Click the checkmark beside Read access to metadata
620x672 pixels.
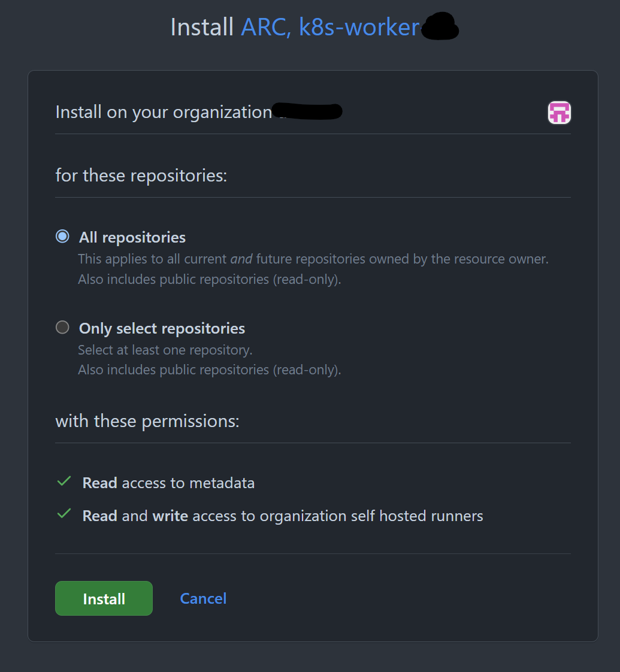point(64,482)
